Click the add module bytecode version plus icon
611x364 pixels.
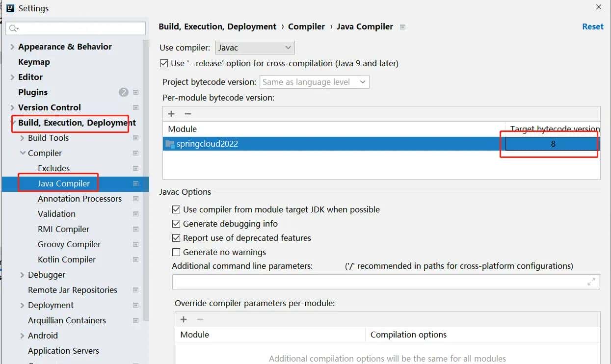[171, 114]
